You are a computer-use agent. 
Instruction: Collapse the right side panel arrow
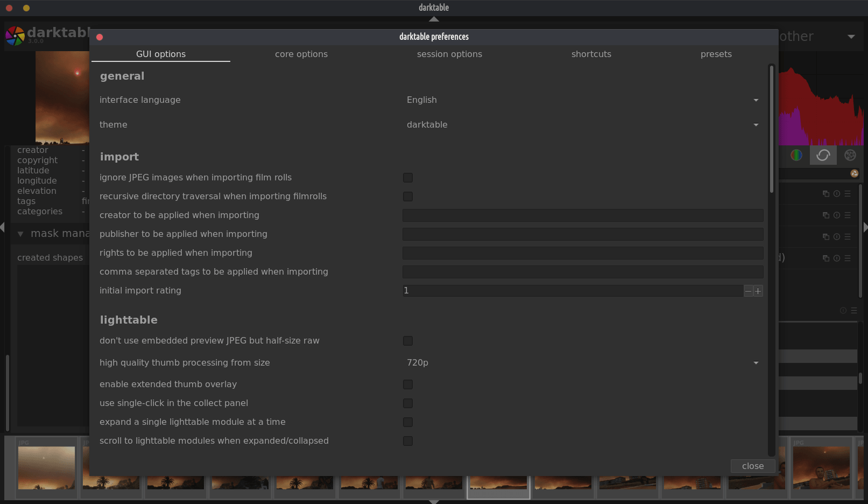tap(865, 228)
